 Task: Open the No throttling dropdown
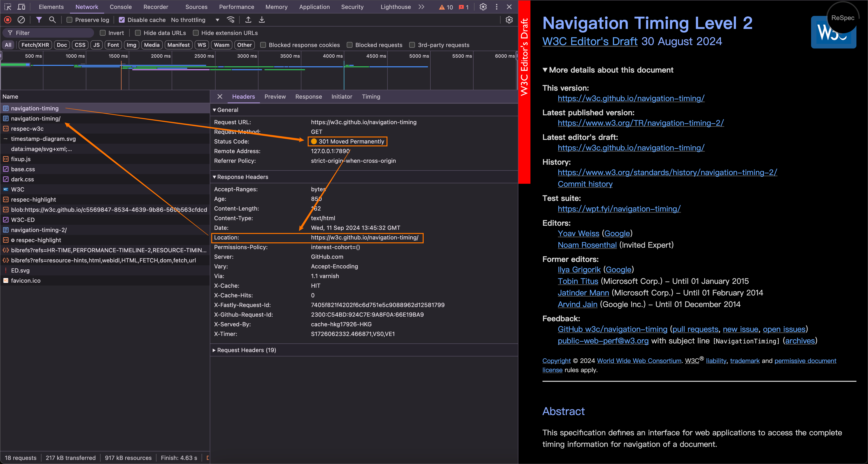[195, 20]
